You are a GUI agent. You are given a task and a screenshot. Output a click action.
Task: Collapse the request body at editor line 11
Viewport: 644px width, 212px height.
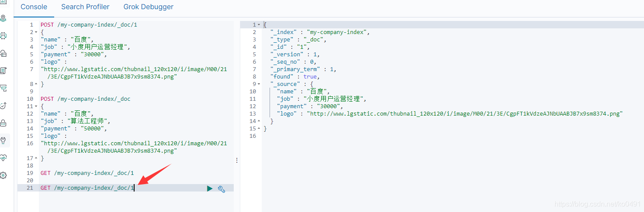tap(36, 106)
